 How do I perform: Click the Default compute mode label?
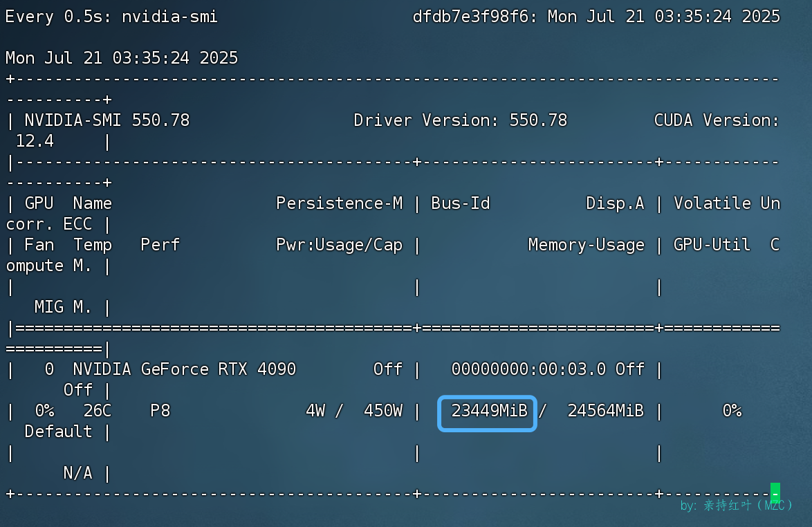(58, 432)
